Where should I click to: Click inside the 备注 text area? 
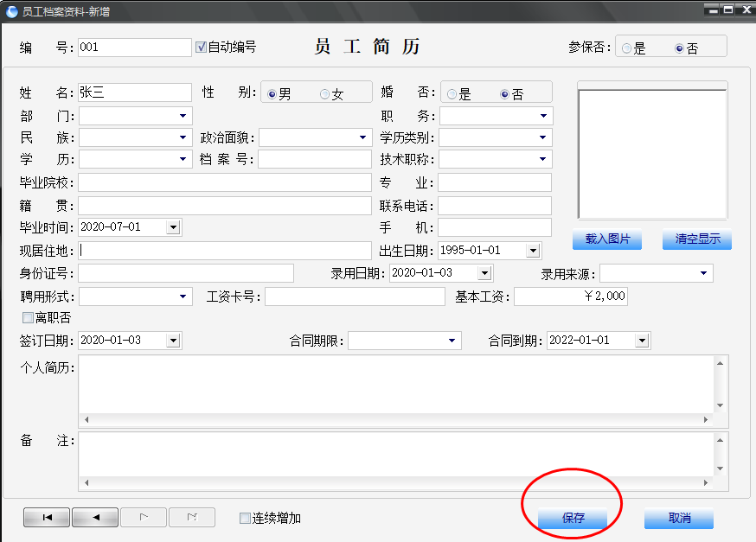tap(396, 455)
